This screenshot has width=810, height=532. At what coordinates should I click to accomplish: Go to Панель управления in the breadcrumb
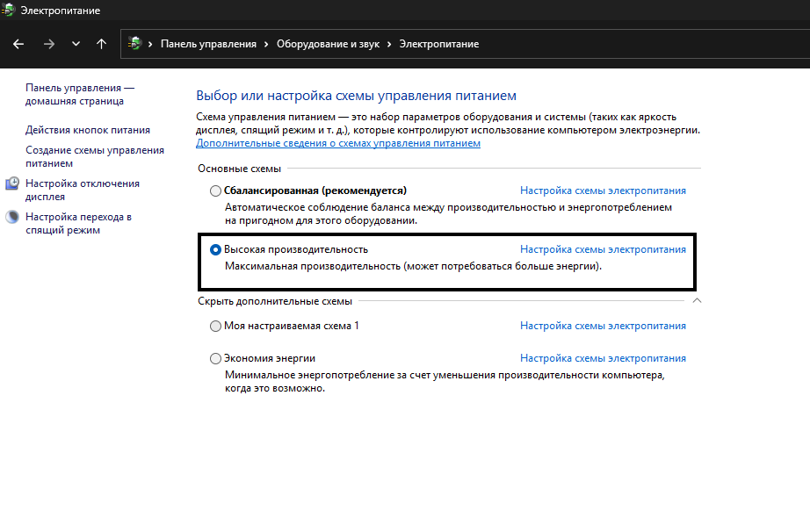[x=208, y=44]
